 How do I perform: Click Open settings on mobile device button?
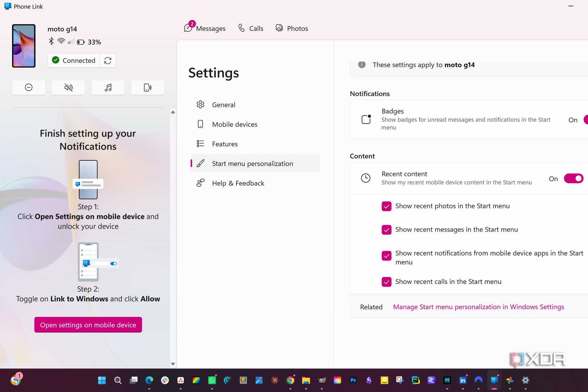coord(88,325)
